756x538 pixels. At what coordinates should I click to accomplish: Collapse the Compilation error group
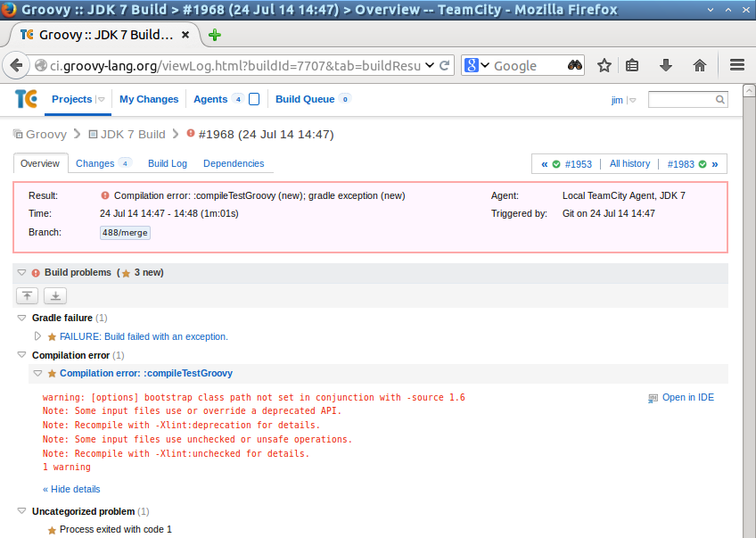21,355
